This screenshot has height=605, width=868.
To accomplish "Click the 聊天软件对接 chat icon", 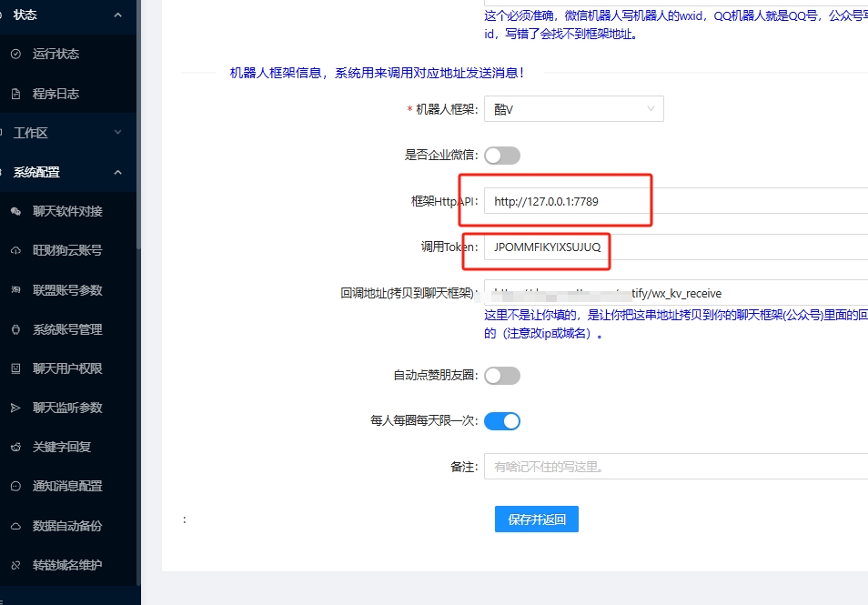I will (x=15, y=211).
